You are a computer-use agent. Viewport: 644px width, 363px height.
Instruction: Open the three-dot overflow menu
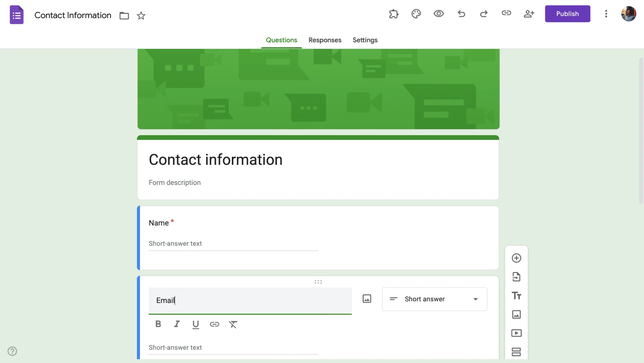[606, 13]
